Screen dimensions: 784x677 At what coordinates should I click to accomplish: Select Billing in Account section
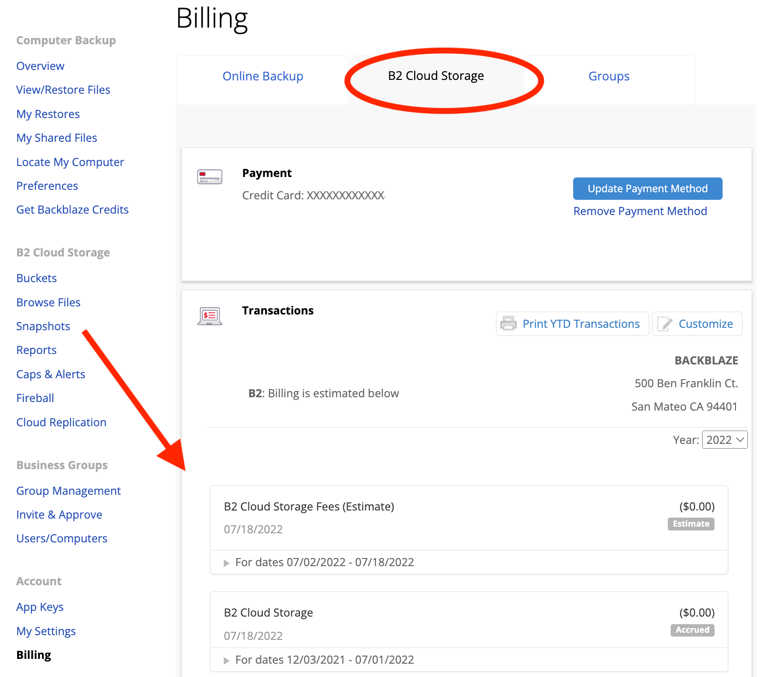click(x=34, y=655)
